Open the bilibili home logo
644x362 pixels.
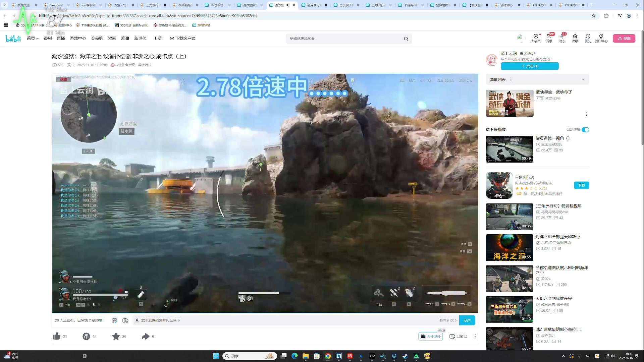point(13,39)
